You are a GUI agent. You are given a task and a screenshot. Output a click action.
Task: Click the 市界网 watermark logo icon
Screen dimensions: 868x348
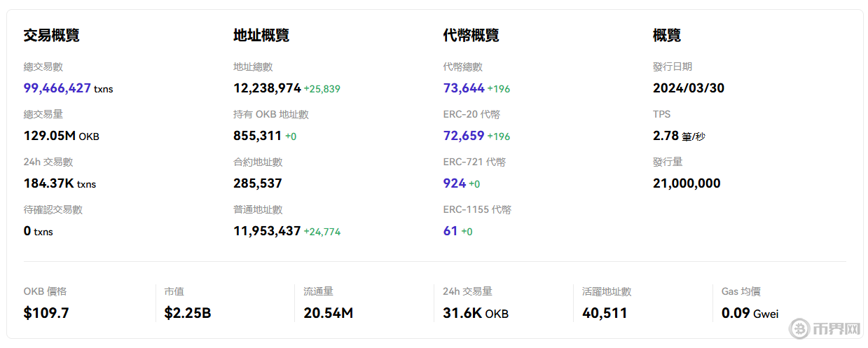point(799,328)
